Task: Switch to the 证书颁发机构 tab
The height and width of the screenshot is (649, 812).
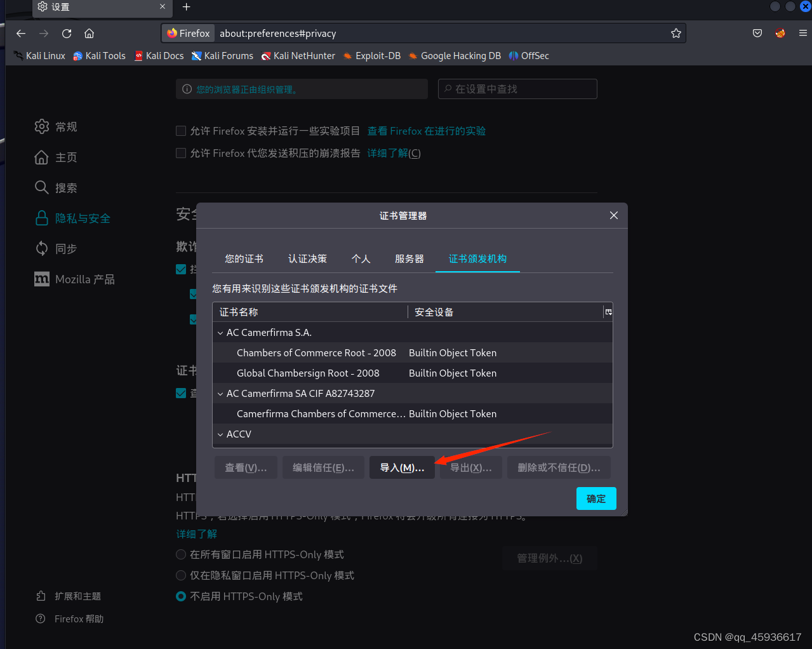Action: [x=477, y=258]
